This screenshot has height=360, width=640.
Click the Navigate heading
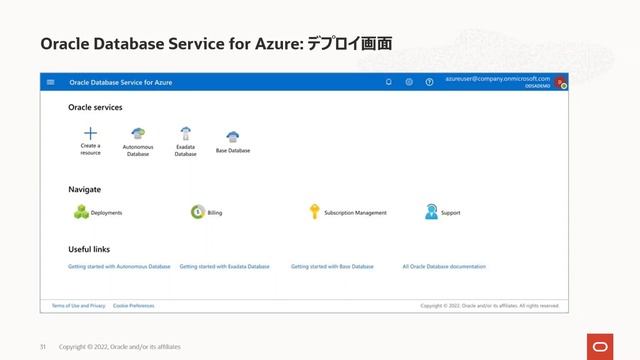pos(84,189)
